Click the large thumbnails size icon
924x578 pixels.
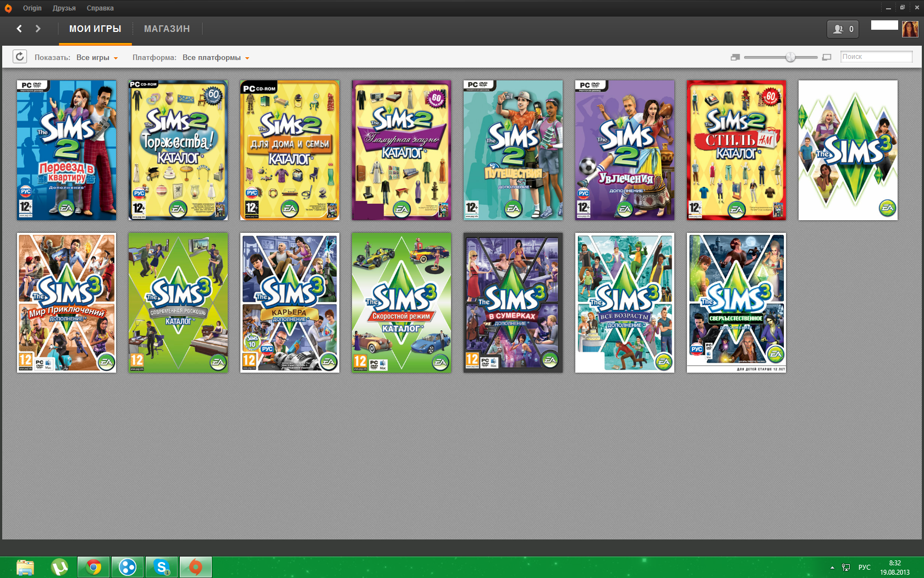click(827, 57)
